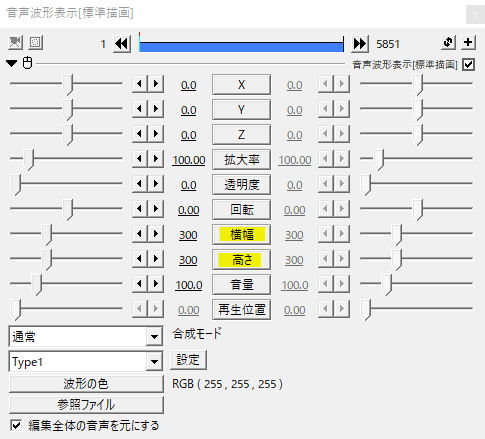This screenshot has width=485, height=439.
Task: Click the left X value 0.0
Action: click(x=189, y=85)
